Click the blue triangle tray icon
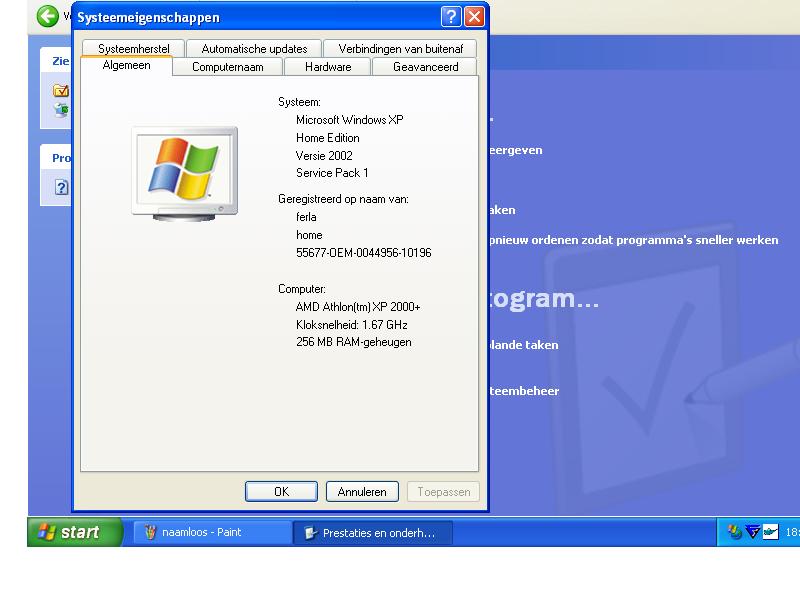Image resolution: width=800 pixels, height=600 pixels. coord(753,532)
